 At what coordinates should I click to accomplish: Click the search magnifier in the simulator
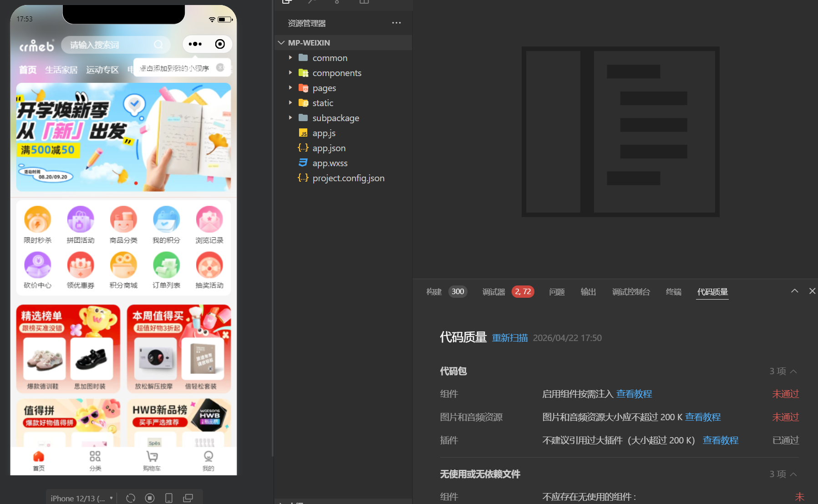click(x=158, y=45)
